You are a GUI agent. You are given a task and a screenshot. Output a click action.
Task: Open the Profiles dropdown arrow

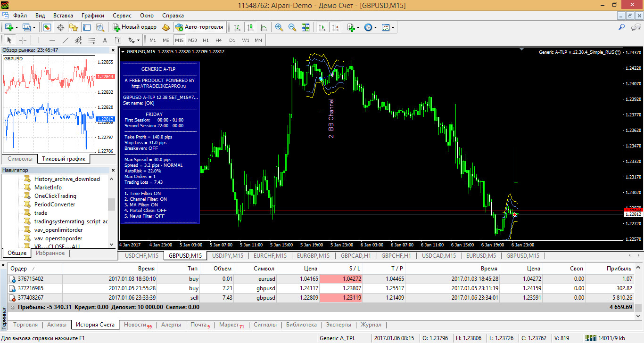click(x=34, y=27)
